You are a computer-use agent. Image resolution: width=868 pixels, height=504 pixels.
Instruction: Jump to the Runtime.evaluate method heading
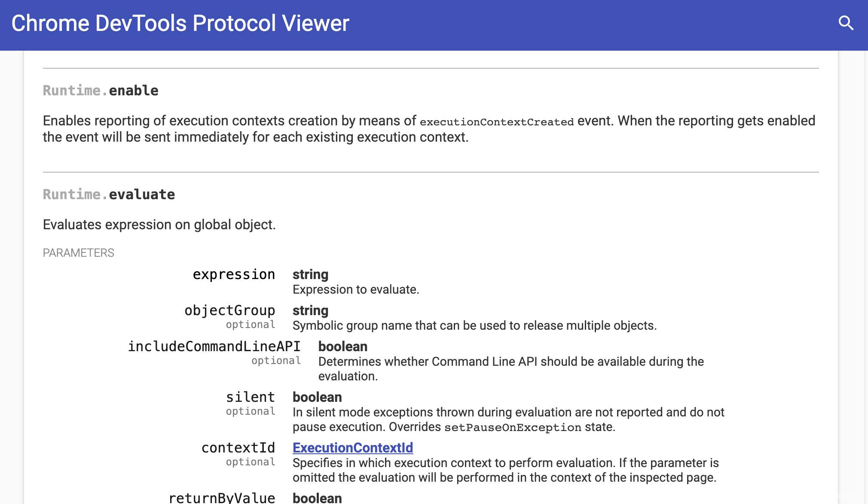coord(109,194)
